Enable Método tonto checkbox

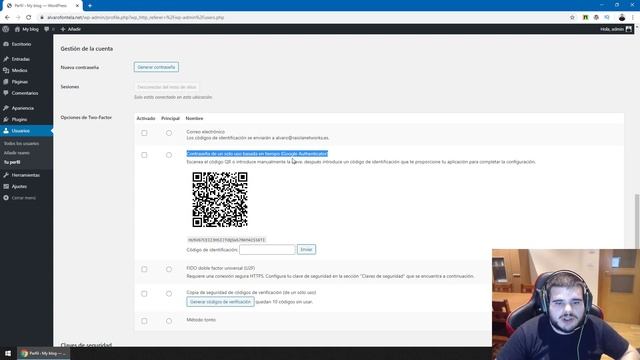[144, 321]
